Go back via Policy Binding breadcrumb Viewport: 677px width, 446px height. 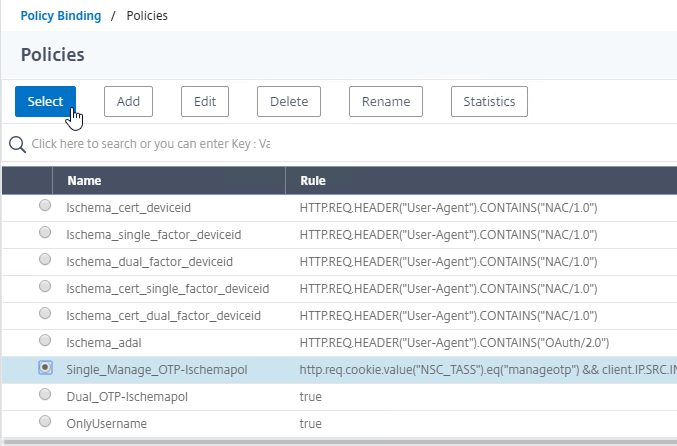(61, 16)
